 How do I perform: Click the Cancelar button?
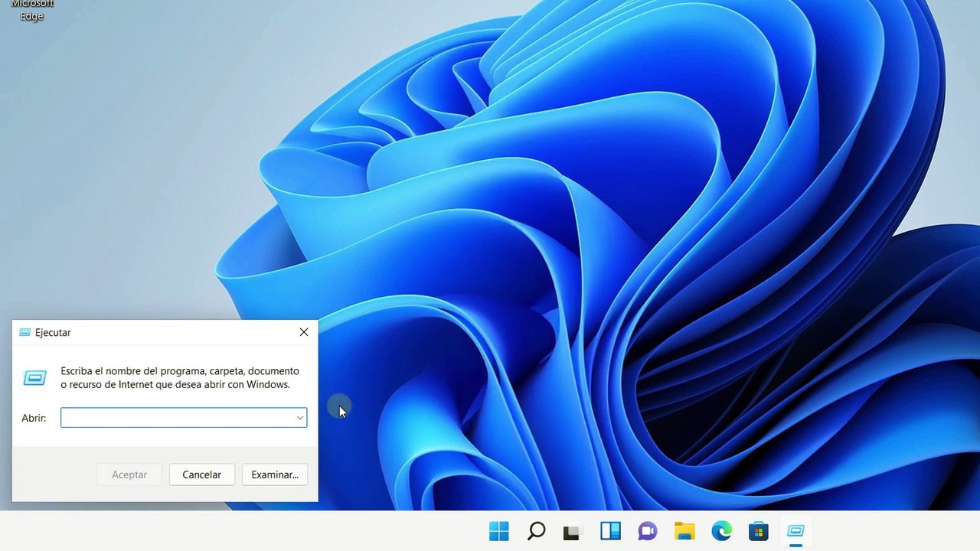[x=201, y=474]
